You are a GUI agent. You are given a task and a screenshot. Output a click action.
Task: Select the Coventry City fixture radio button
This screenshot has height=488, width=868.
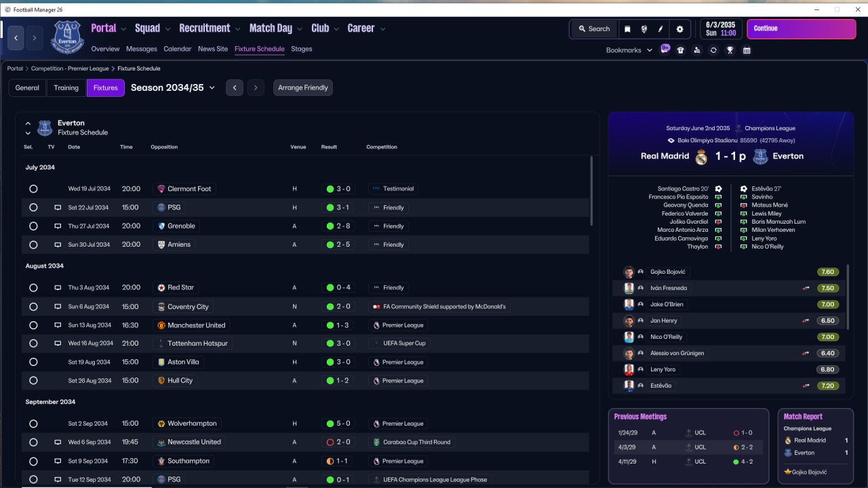(x=33, y=307)
